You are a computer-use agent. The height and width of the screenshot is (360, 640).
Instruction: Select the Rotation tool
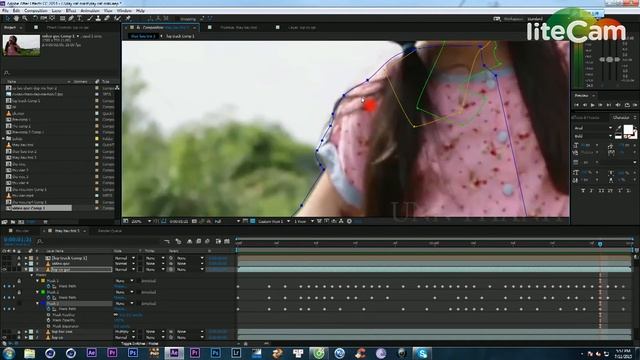pos(36,18)
